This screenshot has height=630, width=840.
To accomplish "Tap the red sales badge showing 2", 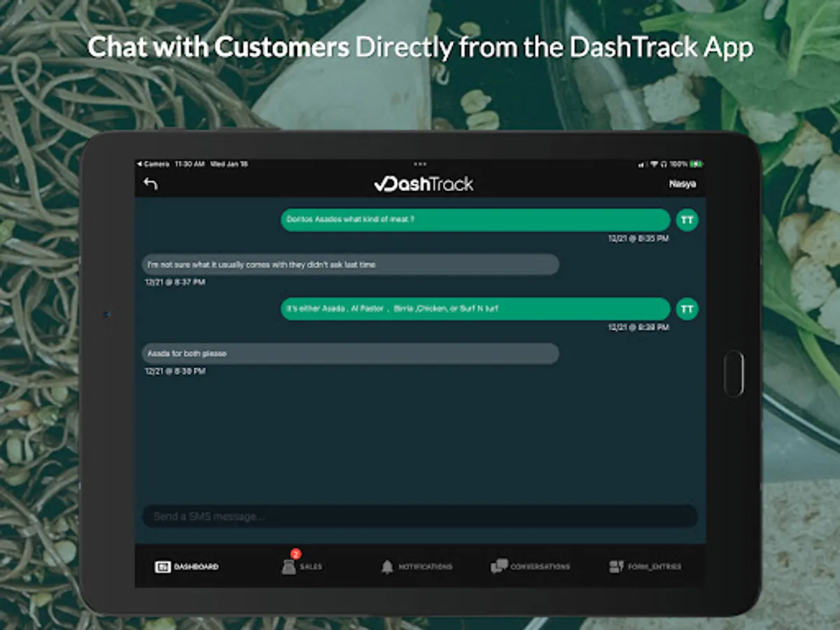I will (295, 554).
